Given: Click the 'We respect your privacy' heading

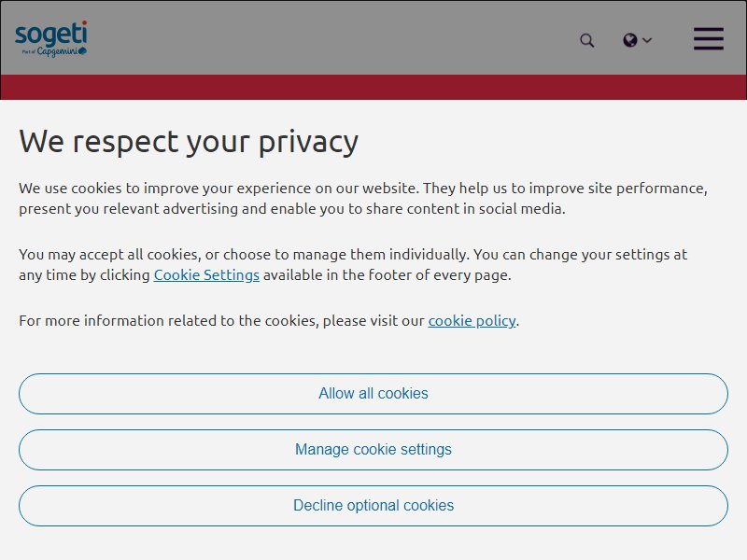Looking at the screenshot, I should coord(189,143).
